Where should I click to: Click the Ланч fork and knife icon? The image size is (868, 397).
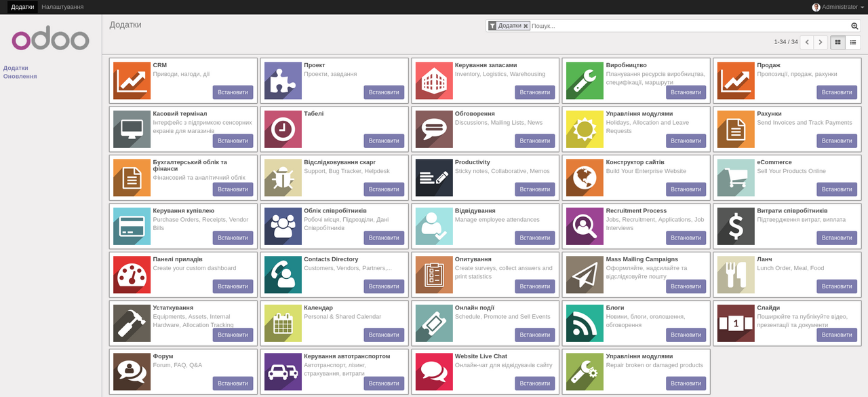pos(736,275)
